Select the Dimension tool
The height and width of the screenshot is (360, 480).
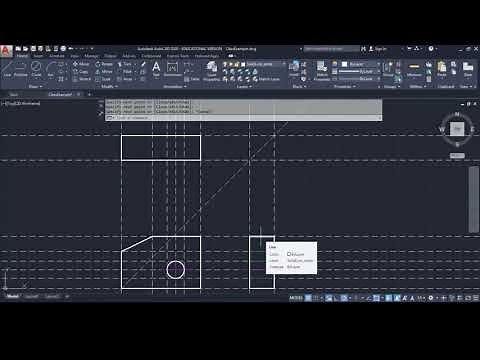pyautogui.click(x=172, y=69)
